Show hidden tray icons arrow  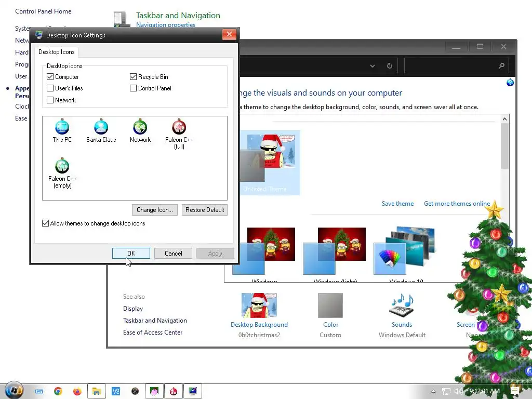click(x=433, y=391)
